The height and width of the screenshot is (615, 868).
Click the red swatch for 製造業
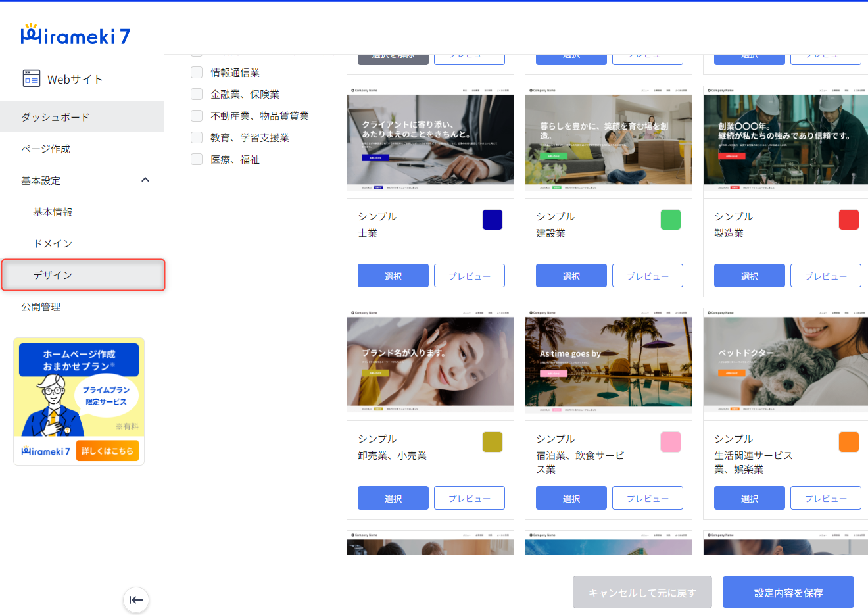849,220
